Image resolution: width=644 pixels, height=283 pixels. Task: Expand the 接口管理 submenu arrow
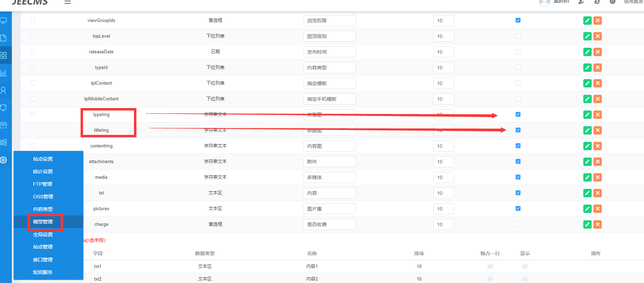click(74, 259)
